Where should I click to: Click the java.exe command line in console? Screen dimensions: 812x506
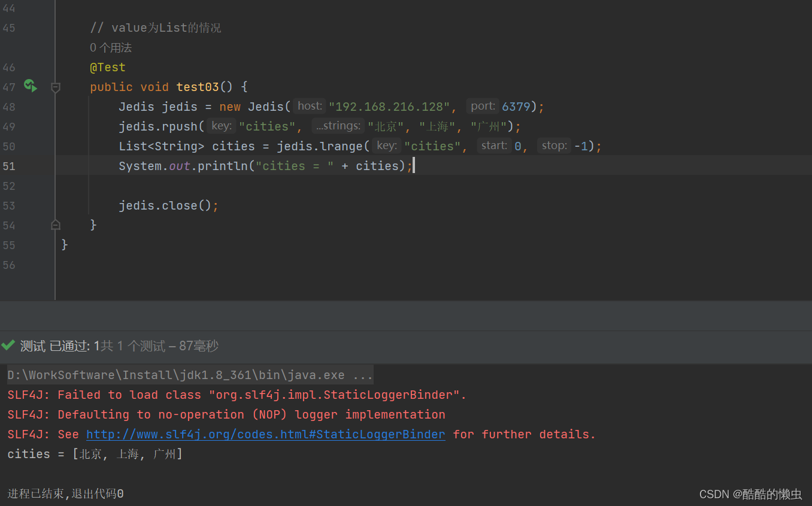[x=190, y=375]
